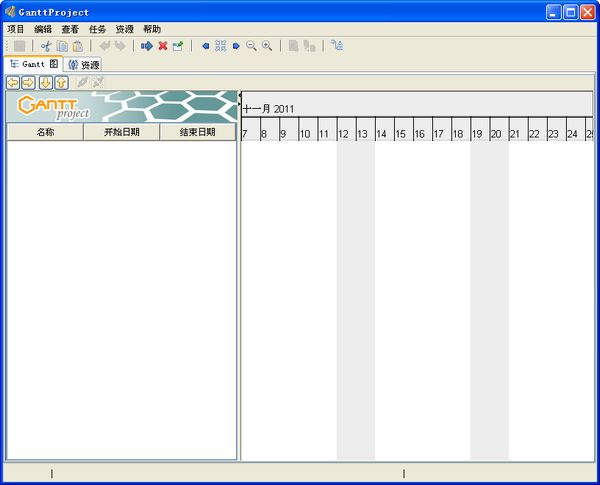Click day 14 in the timeline header

pos(383,134)
